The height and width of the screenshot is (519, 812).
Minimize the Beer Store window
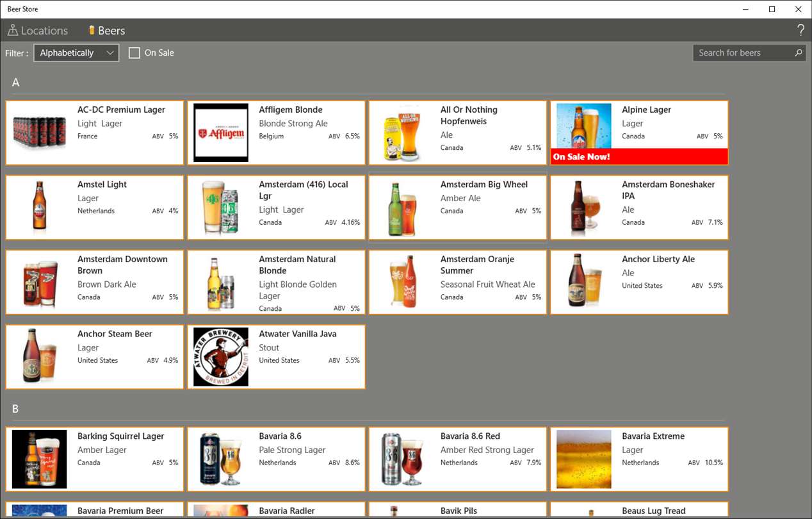click(746, 9)
